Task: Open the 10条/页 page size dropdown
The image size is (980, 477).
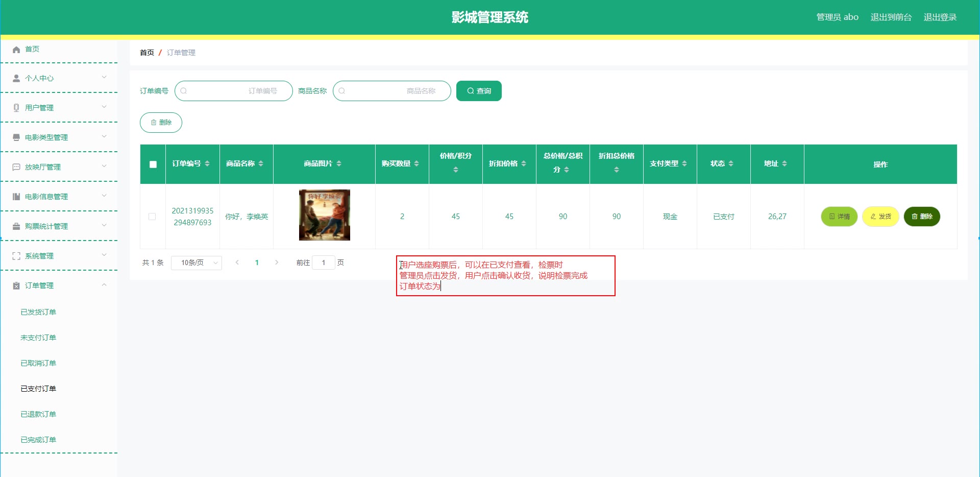Action: (x=197, y=263)
